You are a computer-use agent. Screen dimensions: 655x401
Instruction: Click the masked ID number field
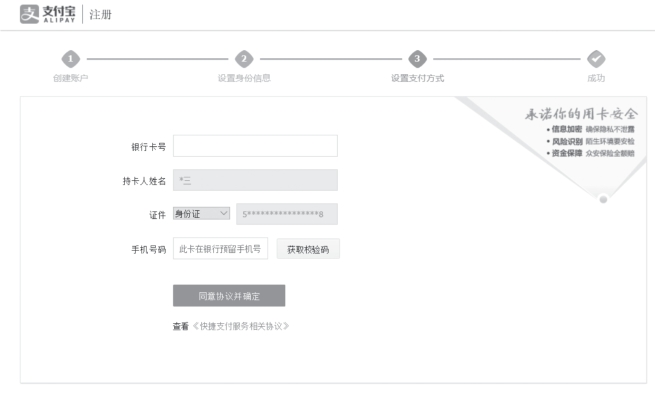click(x=286, y=214)
